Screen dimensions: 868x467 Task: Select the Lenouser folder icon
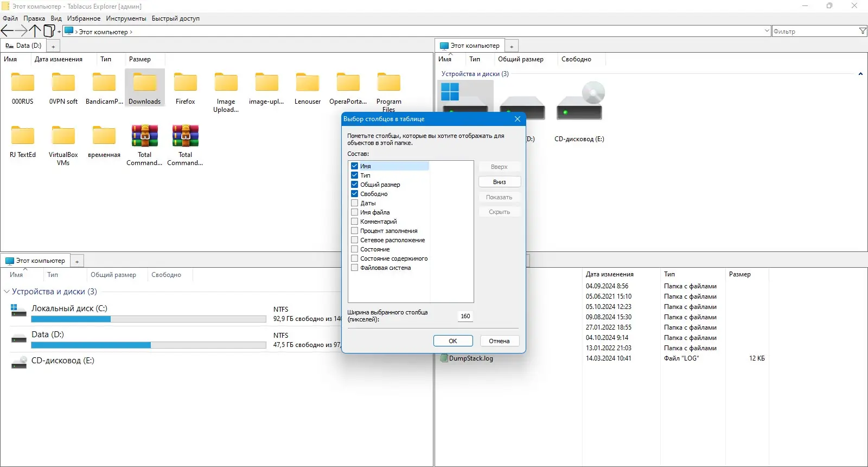(308, 82)
